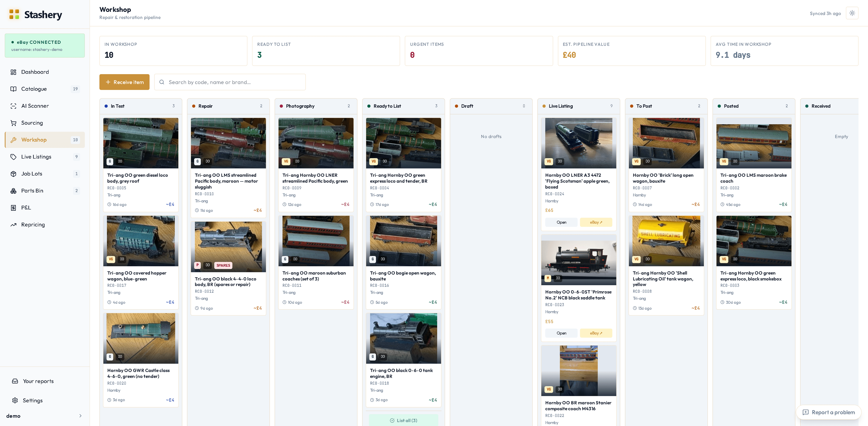Click the Repricing trend icon

[x=14, y=225]
